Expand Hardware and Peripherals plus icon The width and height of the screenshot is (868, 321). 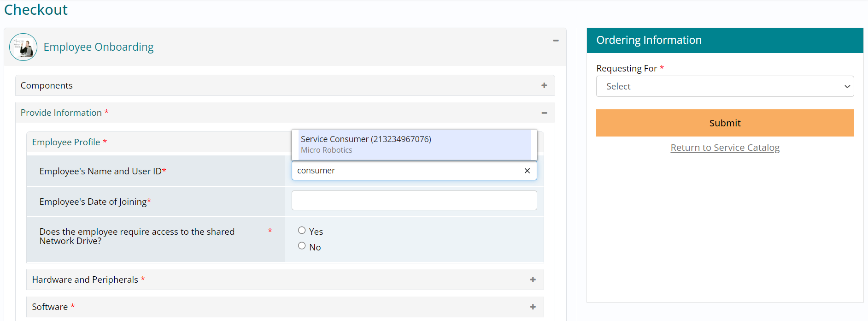pos(533,279)
